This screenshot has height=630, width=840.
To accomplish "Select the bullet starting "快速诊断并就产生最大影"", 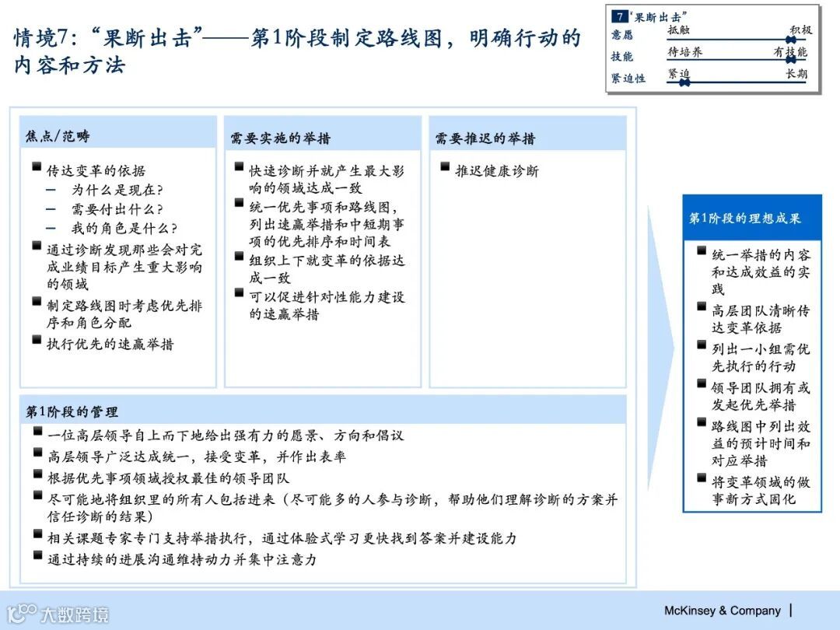I will pyautogui.click(x=326, y=179).
